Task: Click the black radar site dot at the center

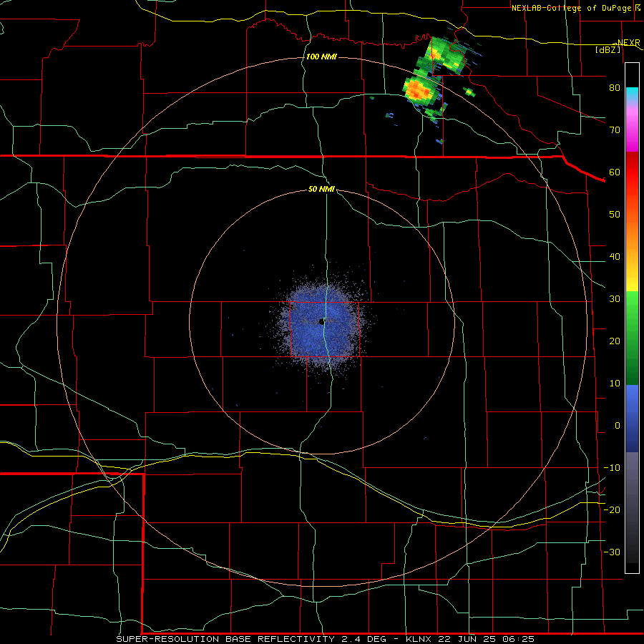Action: pos(321,322)
